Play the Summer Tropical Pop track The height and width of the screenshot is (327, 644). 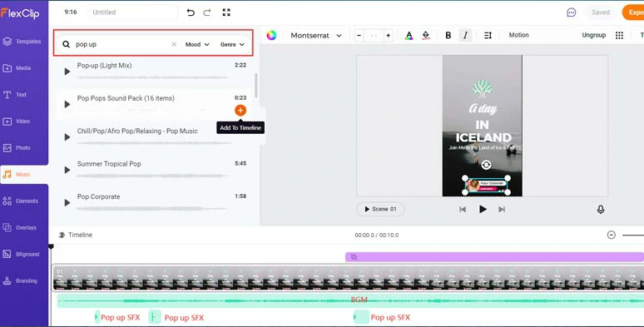[x=67, y=170]
